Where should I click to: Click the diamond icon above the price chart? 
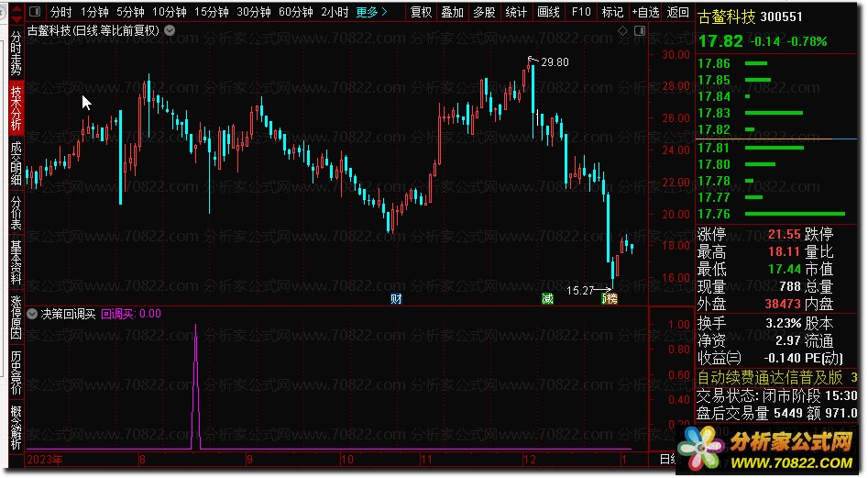click(x=622, y=31)
